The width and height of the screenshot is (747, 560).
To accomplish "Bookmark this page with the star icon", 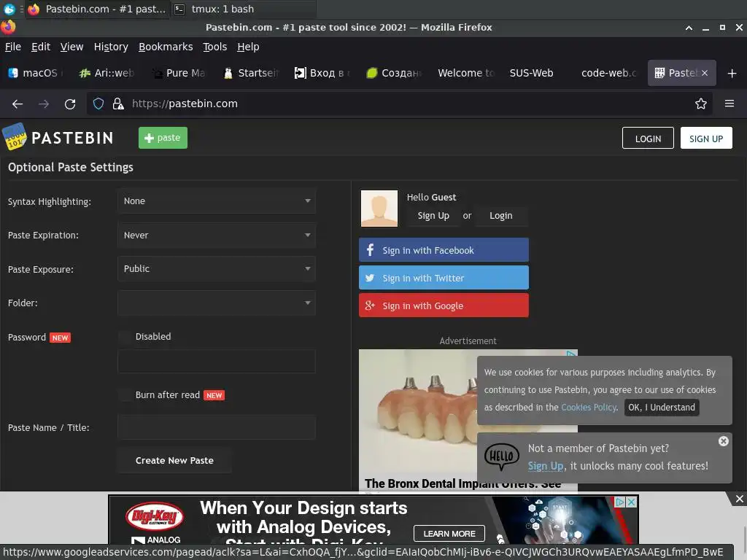I will [x=700, y=104].
